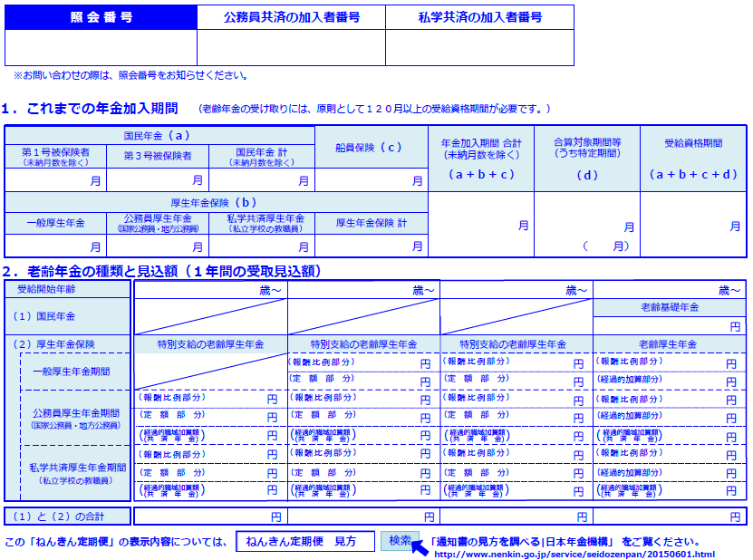
Task: Select the (1)と(2)の合計 row label
Action: tap(67, 517)
